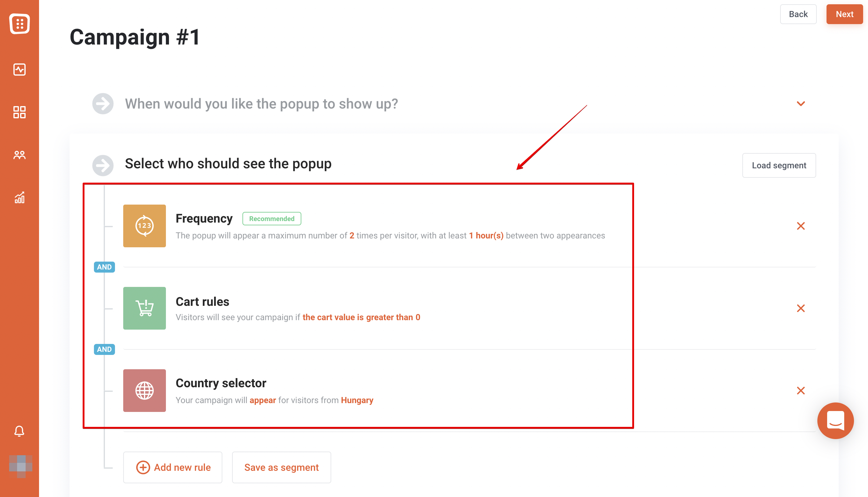Open the chat support bubble

(835, 420)
